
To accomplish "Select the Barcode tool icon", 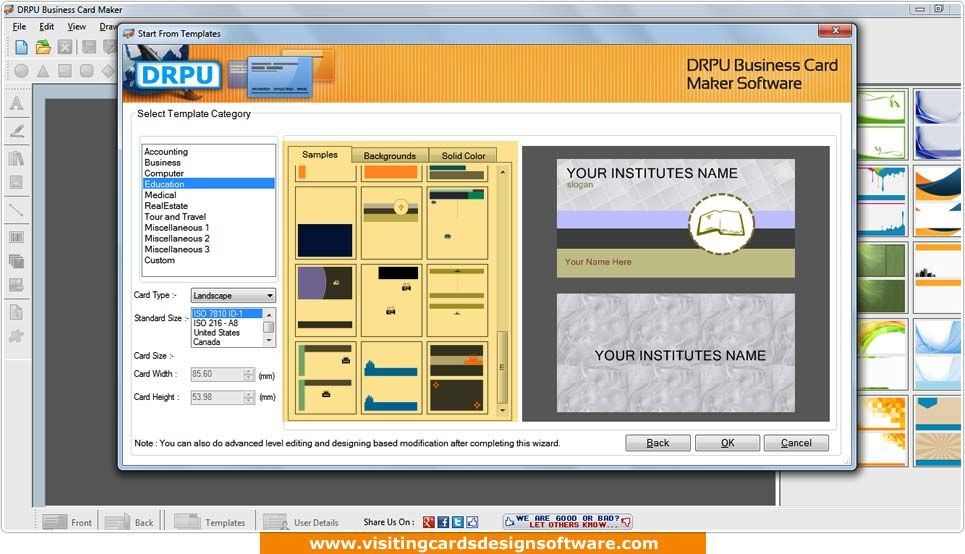I will pyautogui.click(x=17, y=237).
